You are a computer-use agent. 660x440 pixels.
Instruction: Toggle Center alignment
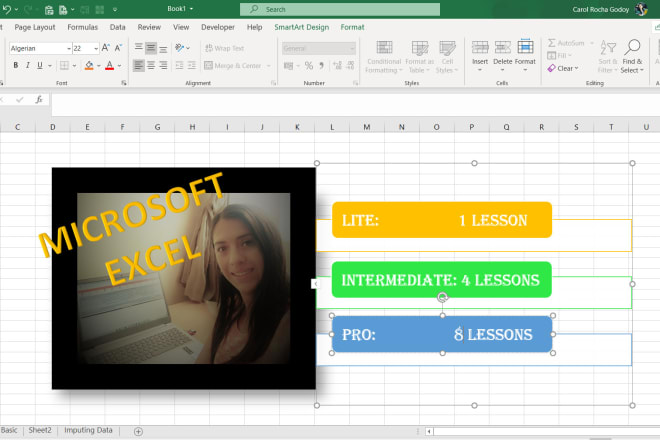pyautogui.click(x=151, y=65)
